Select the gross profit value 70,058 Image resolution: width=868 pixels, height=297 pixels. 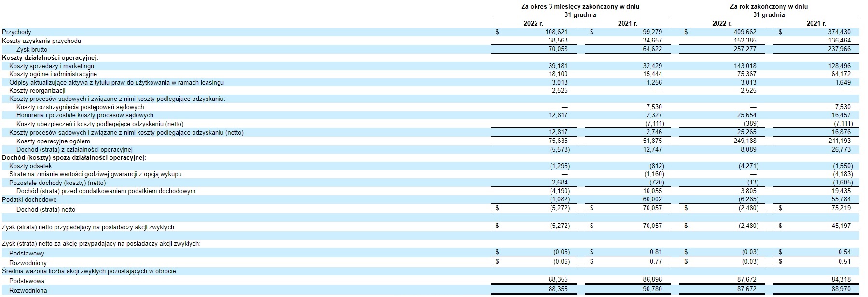point(558,49)
